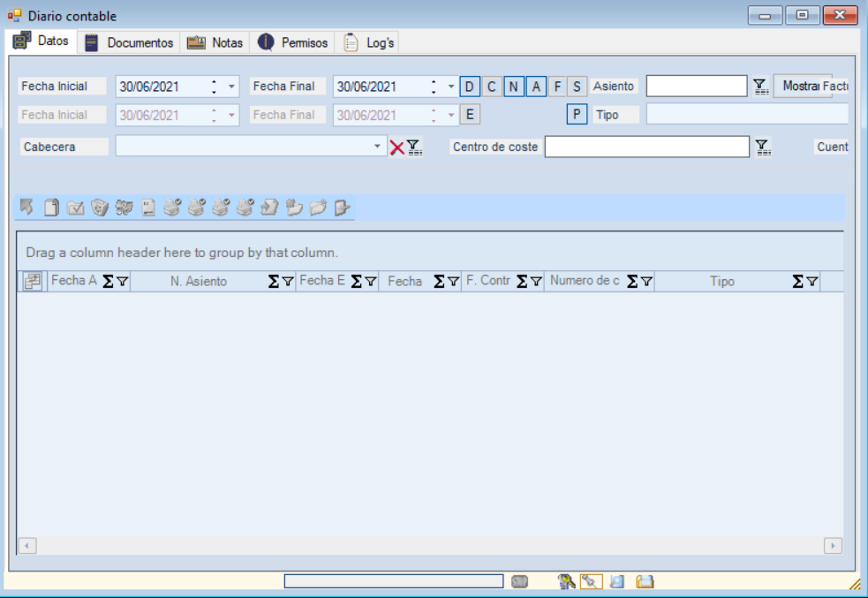Click the sigma icon on Tipo column

point(798,282)
